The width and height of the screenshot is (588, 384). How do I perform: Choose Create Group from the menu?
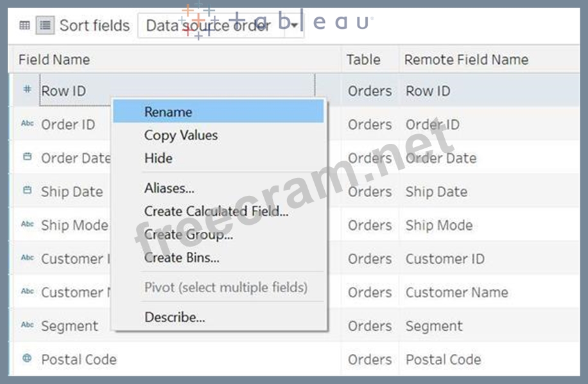[189, 234]
